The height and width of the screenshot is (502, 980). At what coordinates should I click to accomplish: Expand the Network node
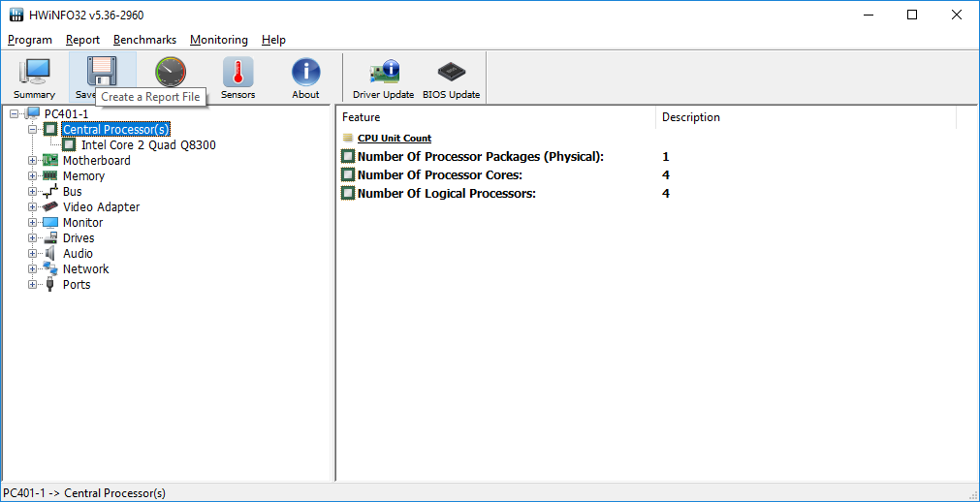tap(33, 268)
